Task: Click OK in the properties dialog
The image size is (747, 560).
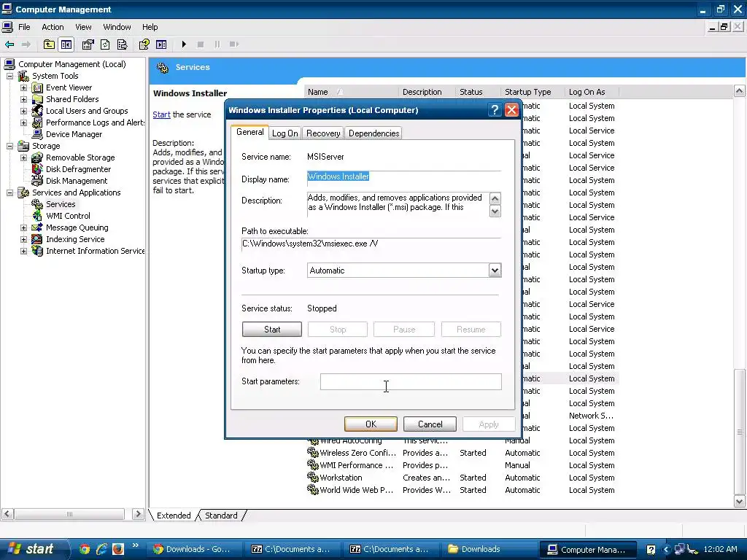Action: coord(371,424)
